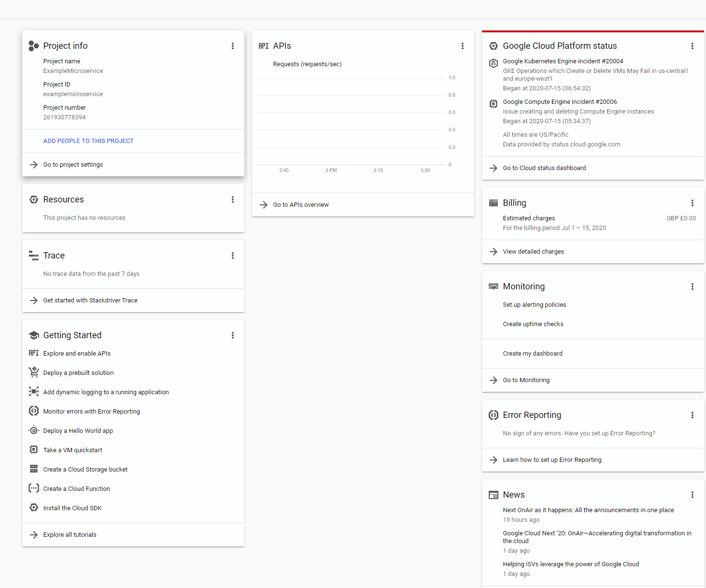Click the News calendar icon
The image size is (706, 588).
pyautogui.click(x=493, y=494)
